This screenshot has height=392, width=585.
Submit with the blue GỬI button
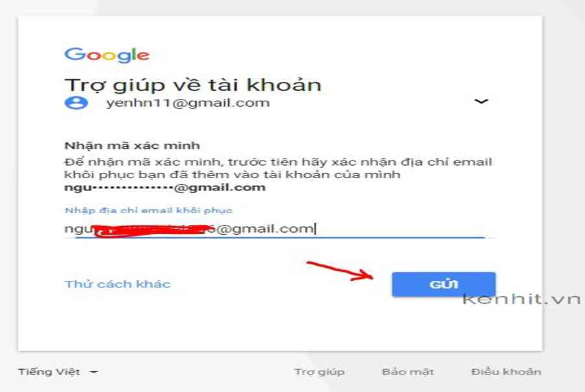[x=443, y=284]
